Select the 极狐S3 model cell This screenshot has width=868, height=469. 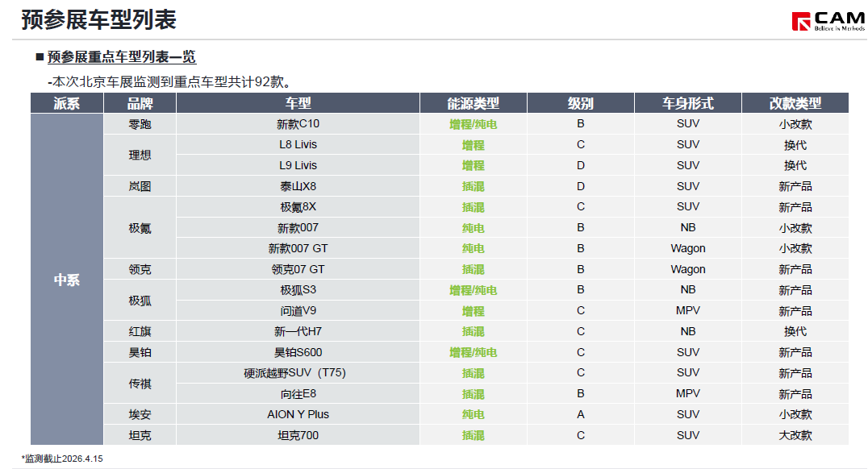pos(298,290)
